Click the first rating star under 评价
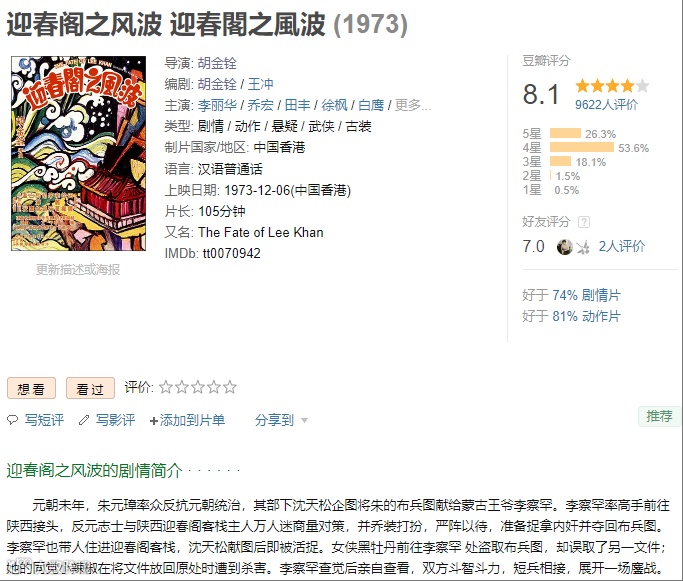 point(166,387)
